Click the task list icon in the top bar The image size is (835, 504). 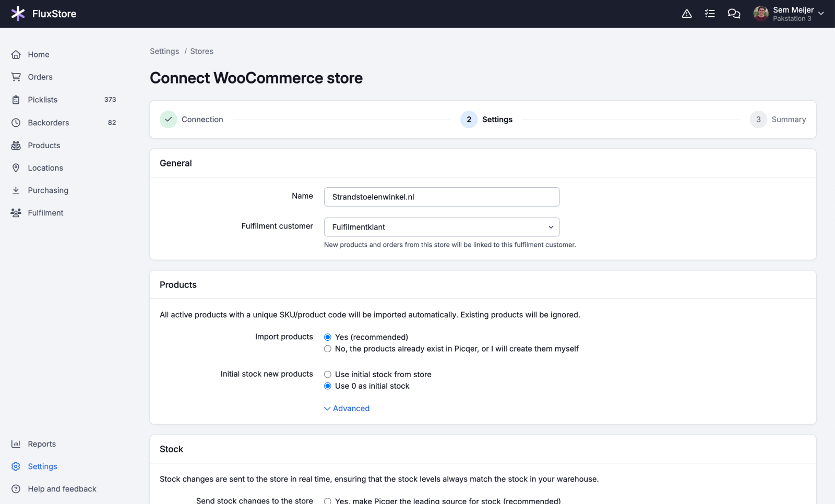[x=710, y=14]
